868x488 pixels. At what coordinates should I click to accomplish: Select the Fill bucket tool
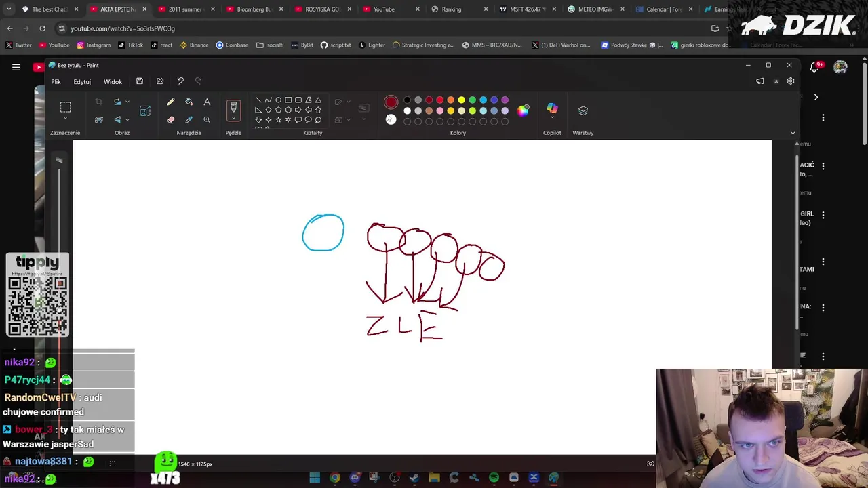(189, 102)
